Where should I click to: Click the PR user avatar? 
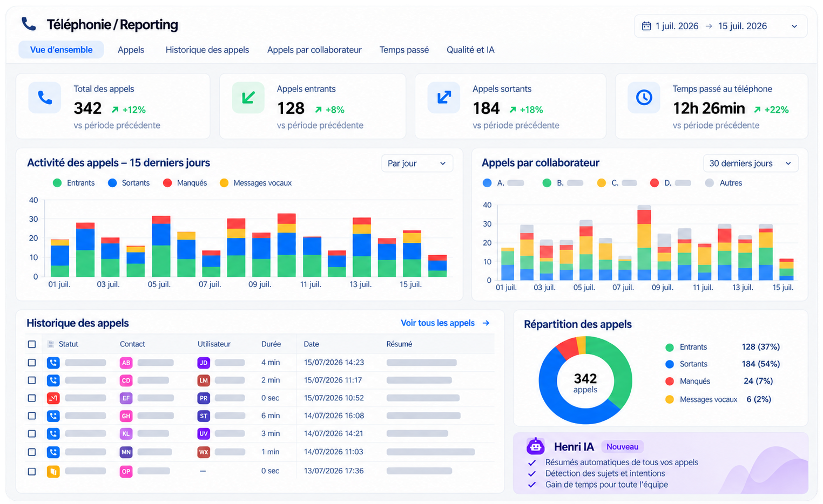point(204,398)
